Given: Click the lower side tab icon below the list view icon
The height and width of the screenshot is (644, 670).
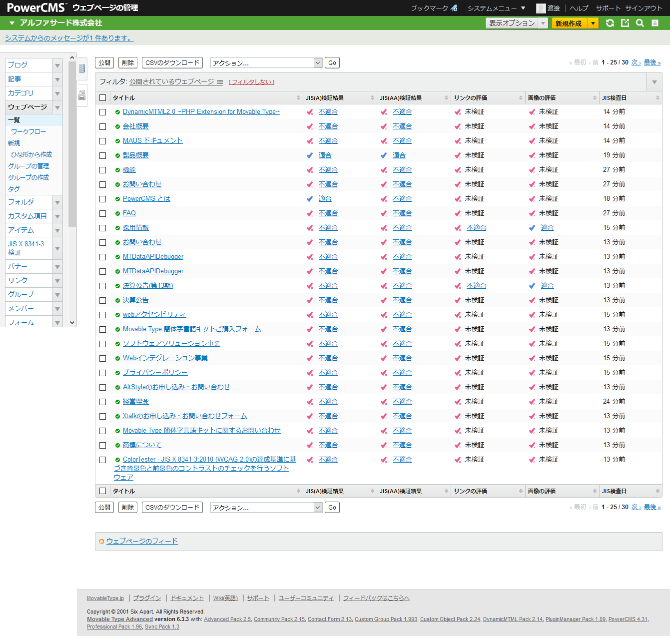Looking at the screenshot, I should pyautogui.click(x=82, y=95).
